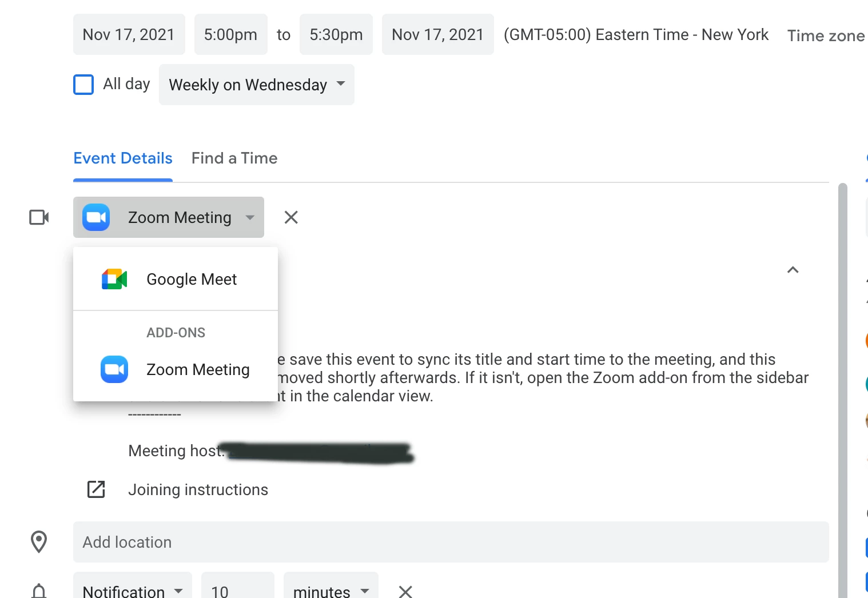Click the Joining instructions link
This screenshot has width=868, height=598.
pos(198,490)
